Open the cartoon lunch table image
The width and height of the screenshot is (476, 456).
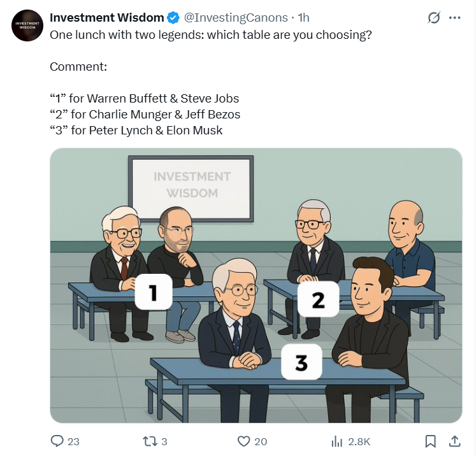pos(256,285)
